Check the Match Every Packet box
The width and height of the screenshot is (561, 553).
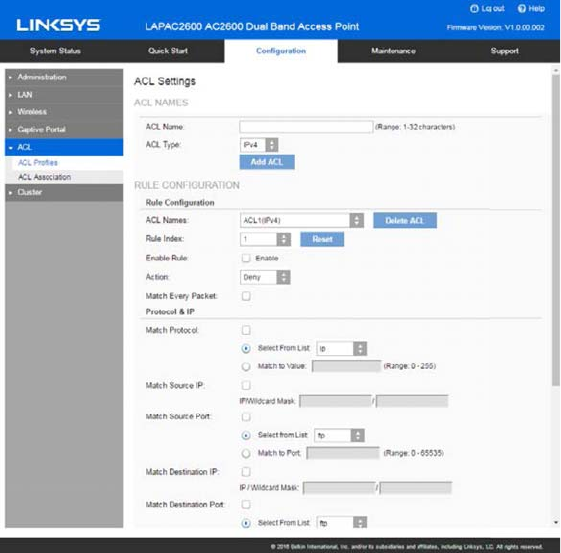[246, 296]
